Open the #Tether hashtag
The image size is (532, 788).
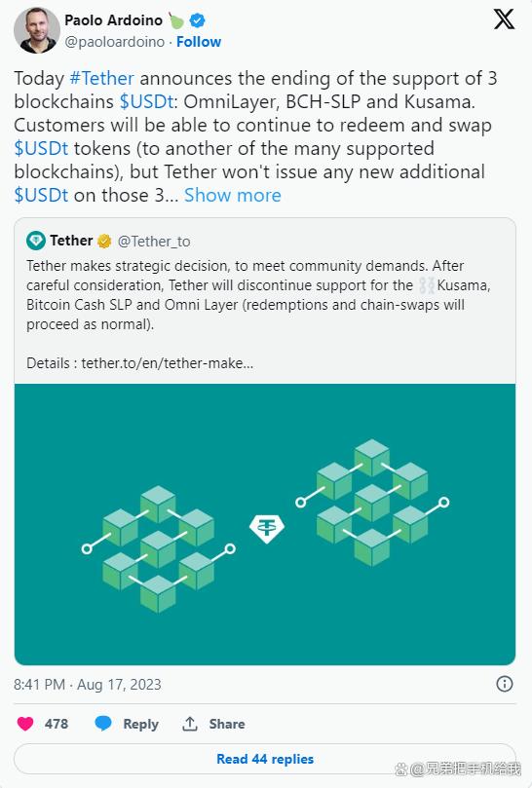[x=101, y=78]
